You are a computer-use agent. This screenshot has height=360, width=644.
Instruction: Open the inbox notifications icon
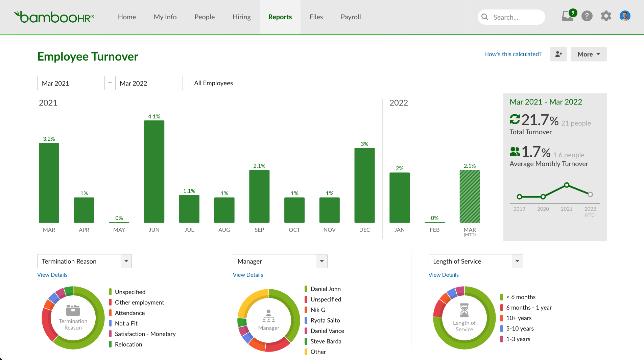pos(568,16)
